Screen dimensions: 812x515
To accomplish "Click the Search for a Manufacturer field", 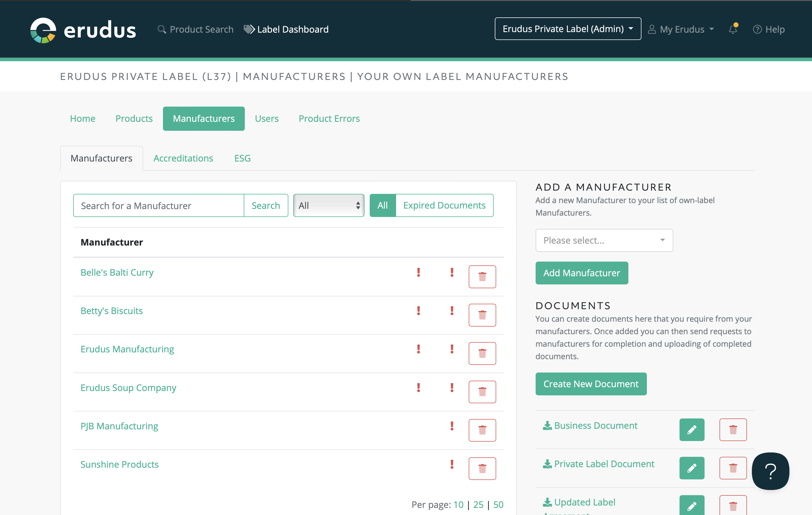I will pos(159,205).
